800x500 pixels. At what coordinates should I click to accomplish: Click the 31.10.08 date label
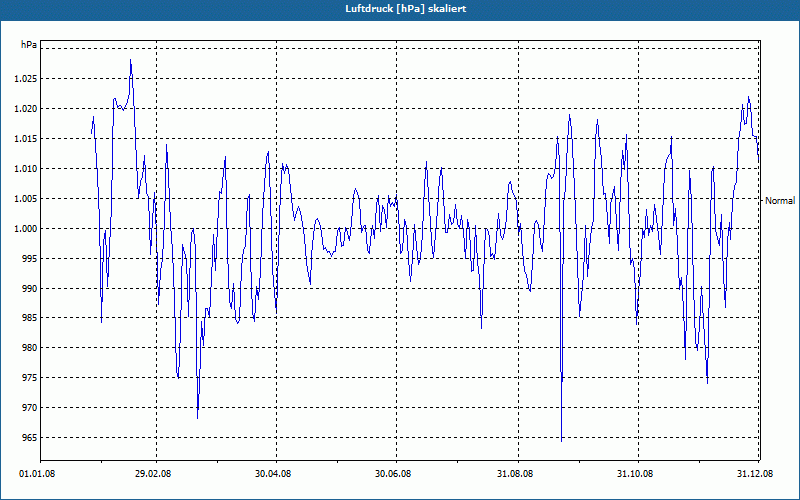635,474
